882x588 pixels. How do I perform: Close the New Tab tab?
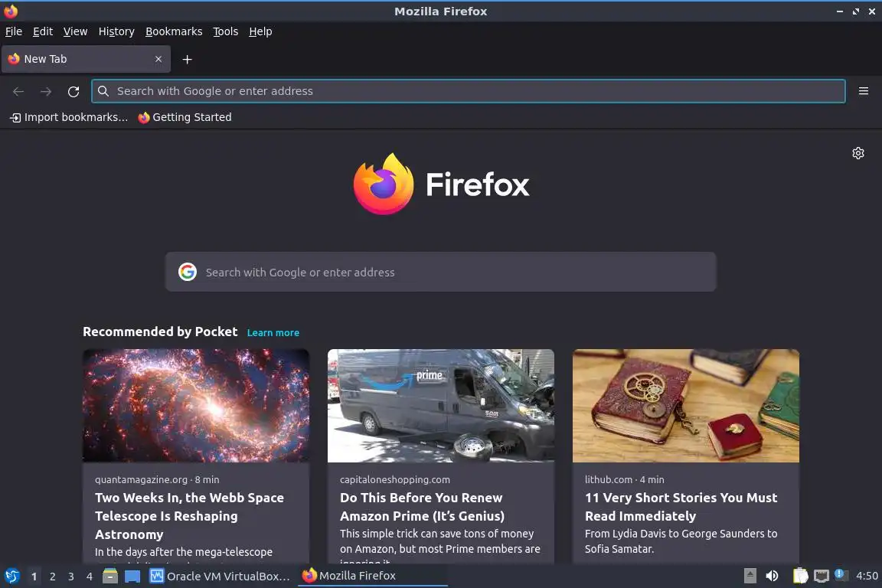[x=158, y=59]
